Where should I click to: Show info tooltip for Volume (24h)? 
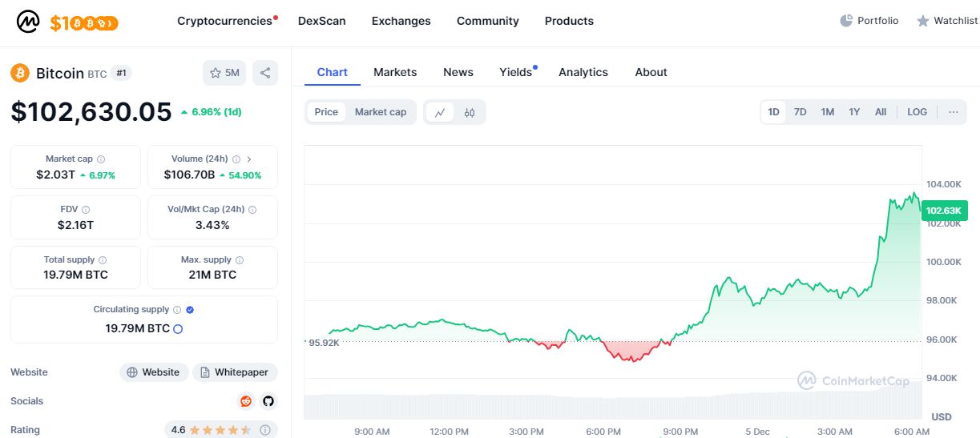236,159
